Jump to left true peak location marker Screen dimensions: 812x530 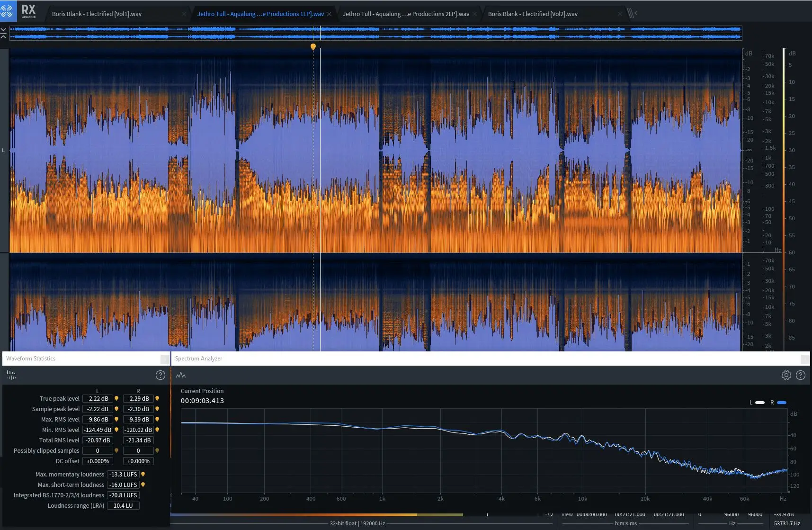(x=116, y=398)
